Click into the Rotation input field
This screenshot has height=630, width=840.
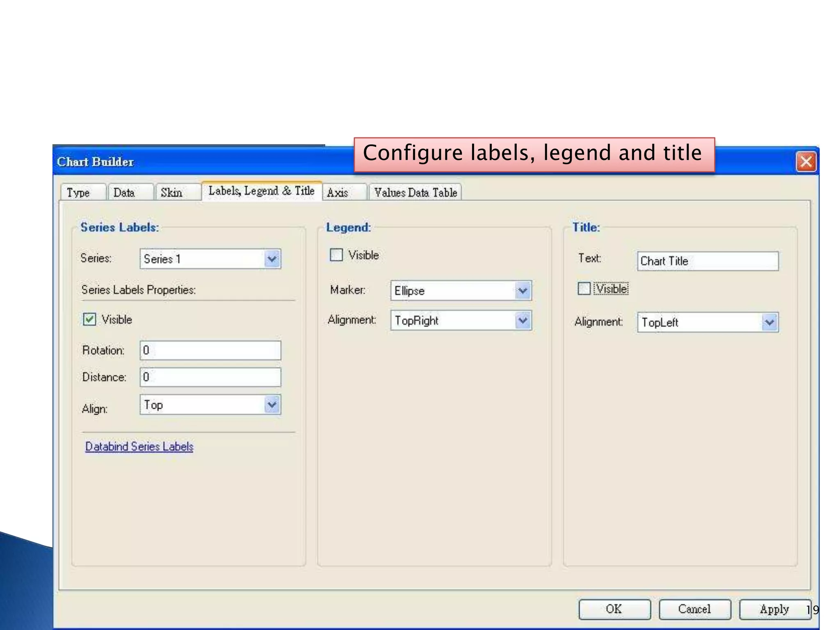(210, 350)
